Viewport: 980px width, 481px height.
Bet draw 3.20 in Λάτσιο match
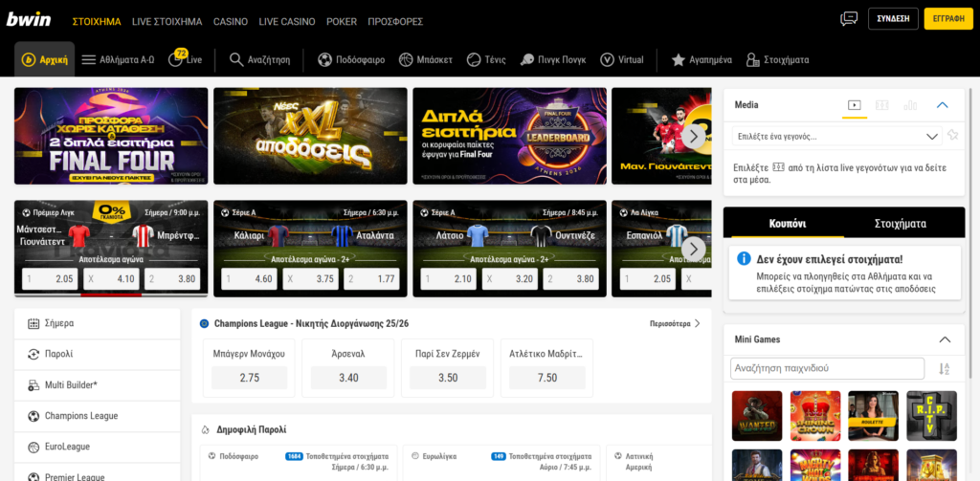[x=510, y=279]
